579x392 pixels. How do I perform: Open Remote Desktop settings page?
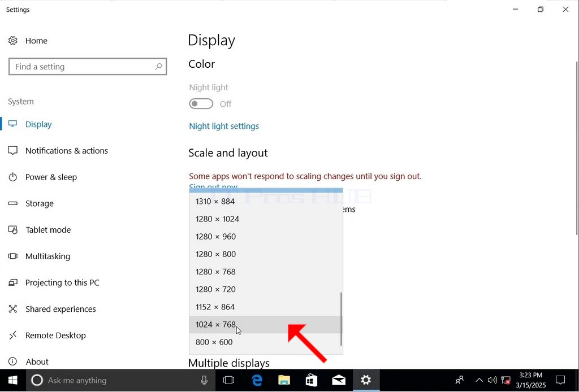[x=55, y=336]
